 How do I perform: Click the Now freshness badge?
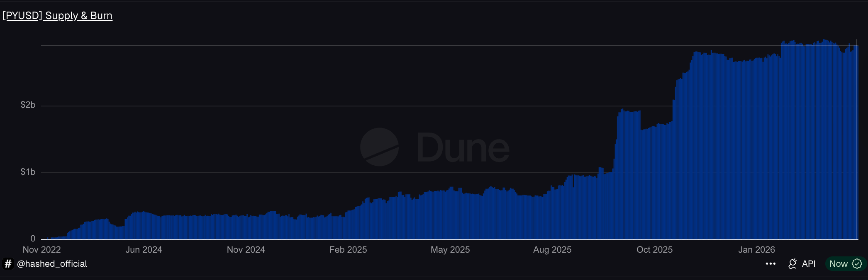tap(838, 264)
